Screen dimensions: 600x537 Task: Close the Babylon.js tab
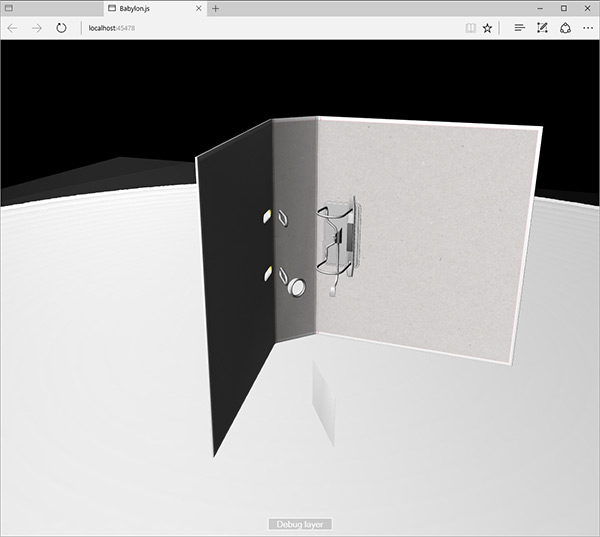[199, 8]
